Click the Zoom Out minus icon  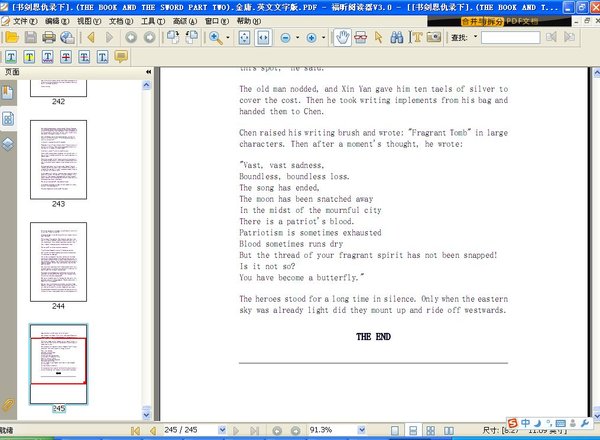[285, 37]
